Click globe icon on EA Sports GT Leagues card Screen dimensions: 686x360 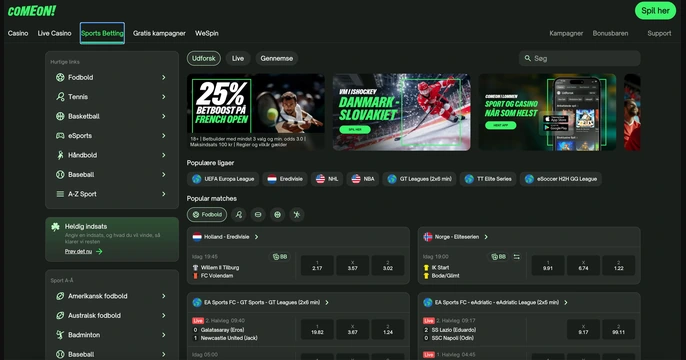(197, 302)
